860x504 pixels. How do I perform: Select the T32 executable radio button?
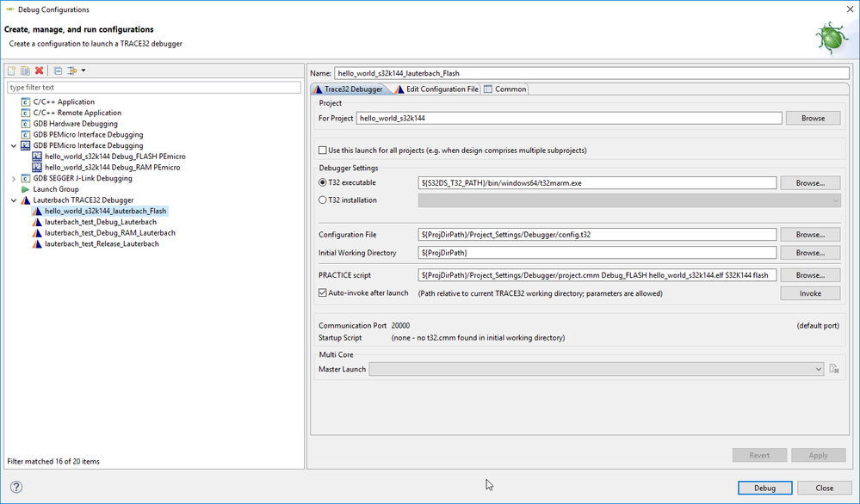tap(323, 182)
